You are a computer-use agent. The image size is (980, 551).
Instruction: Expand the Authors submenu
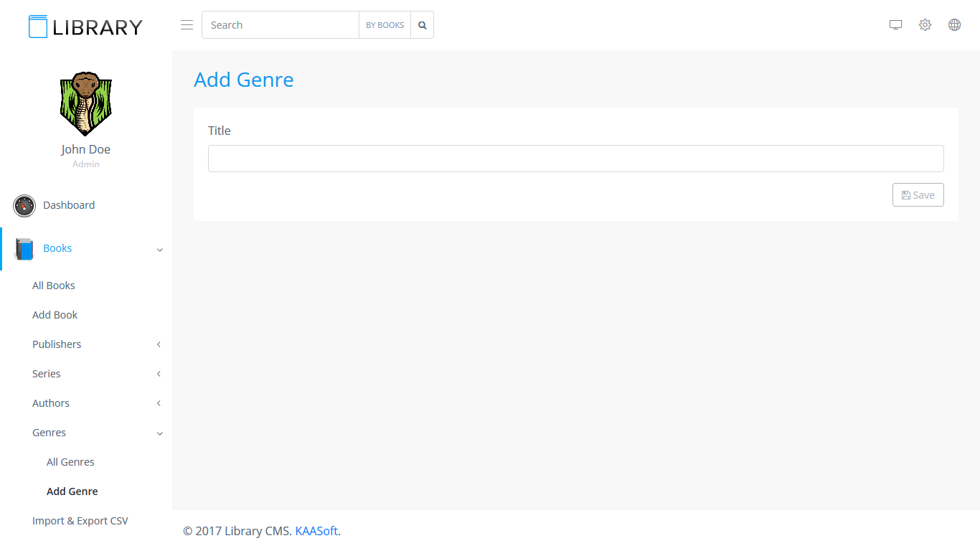159,403
